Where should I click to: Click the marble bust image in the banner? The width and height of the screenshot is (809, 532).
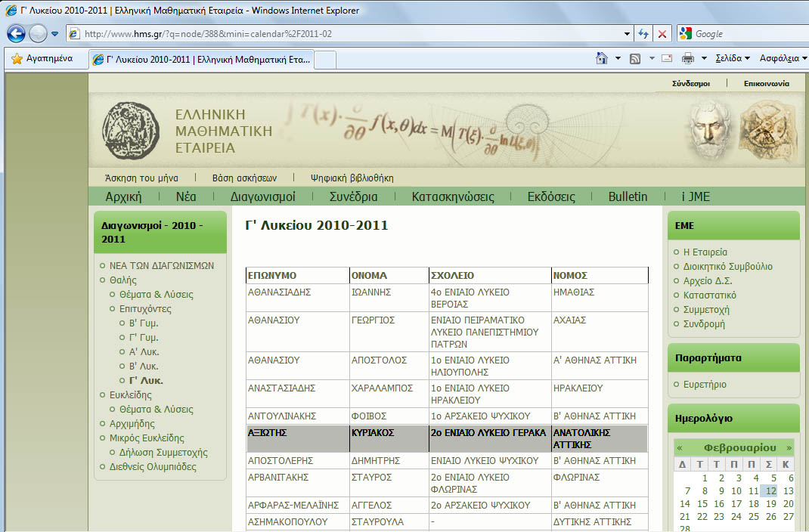[x=711, y=130]
